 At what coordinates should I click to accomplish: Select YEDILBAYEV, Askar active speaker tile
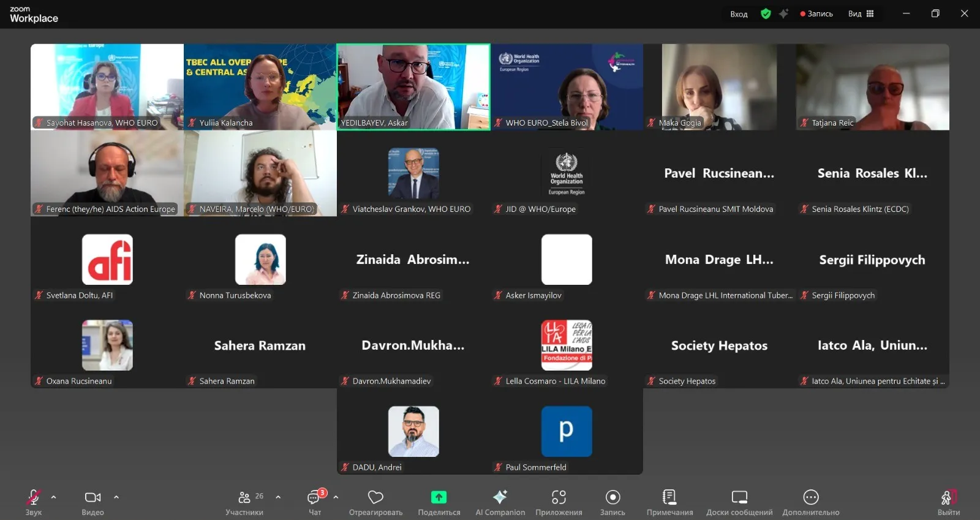pyautogui.click(x=413, y=87)
